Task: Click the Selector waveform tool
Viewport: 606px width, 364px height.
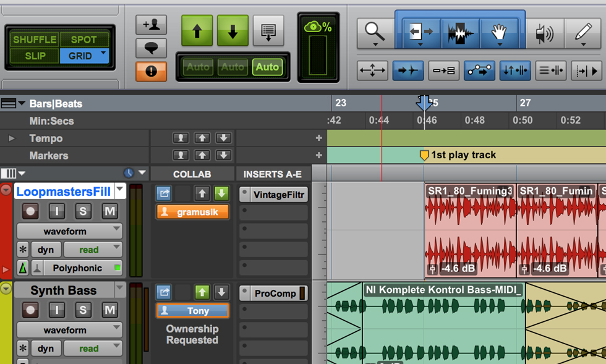Action: click(460, 32)
